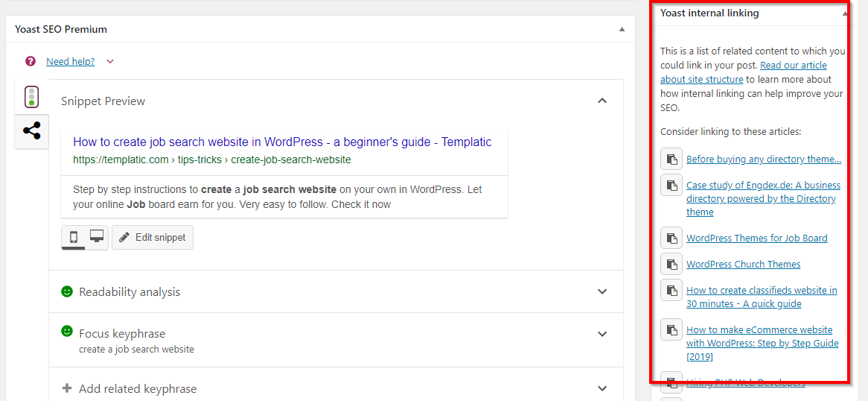Copy link for WordPress Church Themes
This screenshot has height=401, width=868.
[671, 264]
